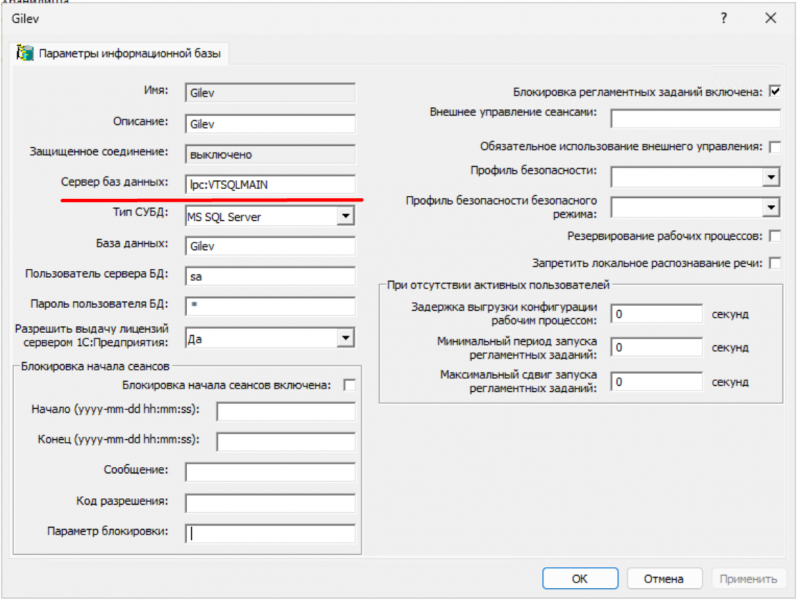Viewport: 800px width, 604px height.
Task: Click the Тип СУБД: label
Action: point(140,212)
